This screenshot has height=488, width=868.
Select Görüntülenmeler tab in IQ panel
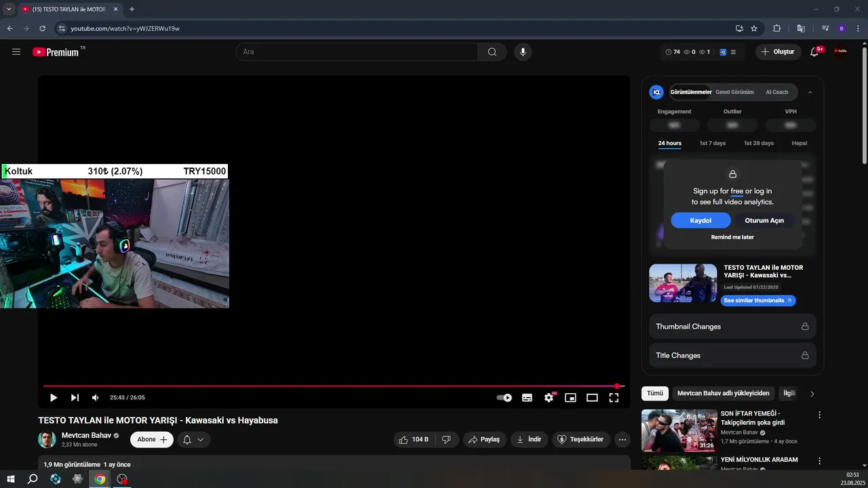coord(691,92)
